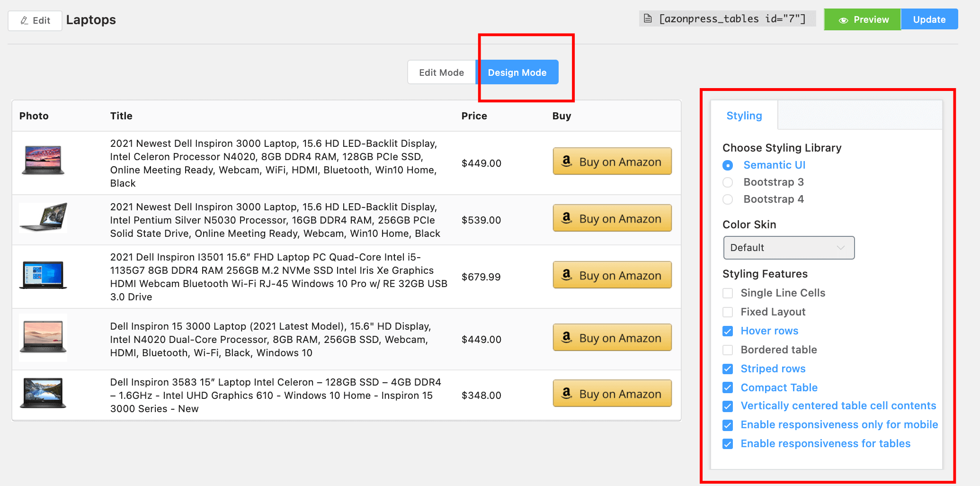Switch to Design Mode tab
The height and width of the screenshot is (486, 980).
(x=517, y=72)
